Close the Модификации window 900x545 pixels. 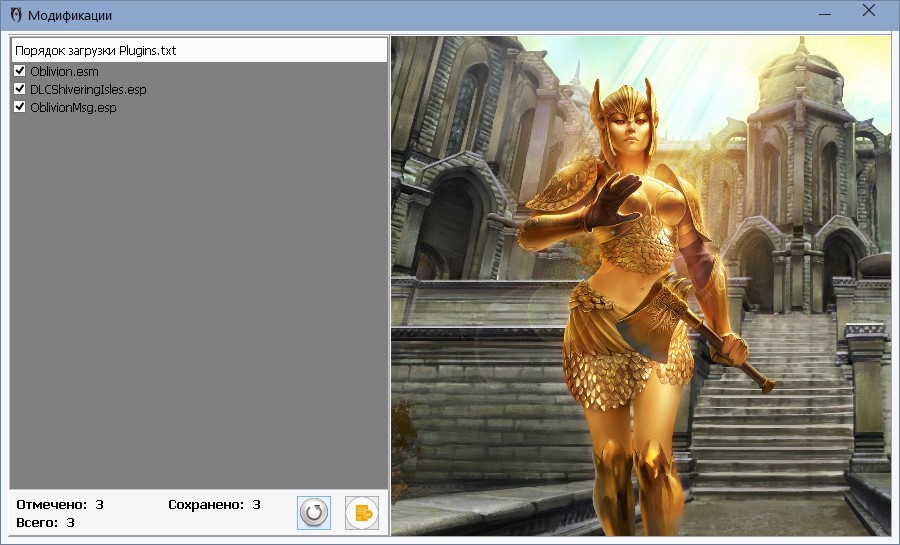click(869, 13)
